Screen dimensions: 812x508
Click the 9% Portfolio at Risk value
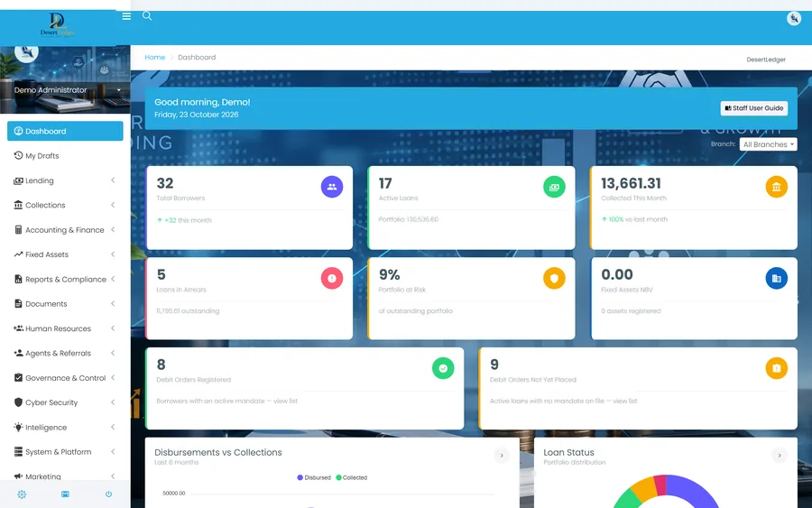click(390, 274)
